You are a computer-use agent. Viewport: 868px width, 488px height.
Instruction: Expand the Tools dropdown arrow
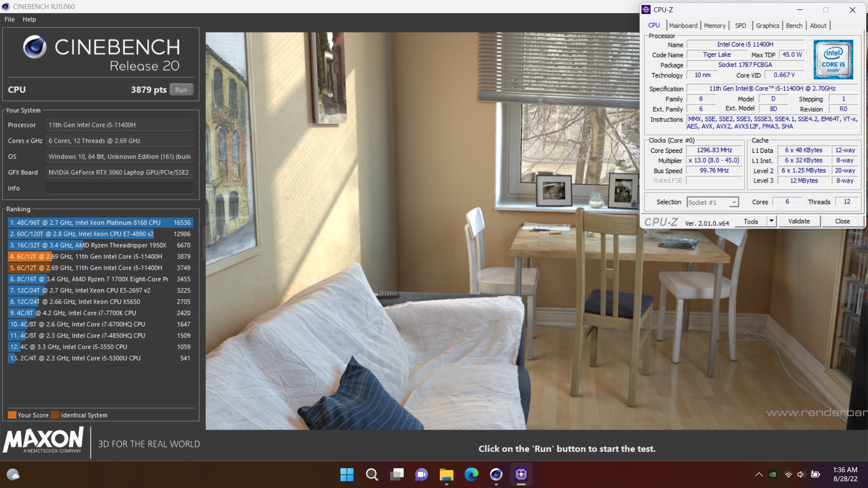[x=772, y=221]
